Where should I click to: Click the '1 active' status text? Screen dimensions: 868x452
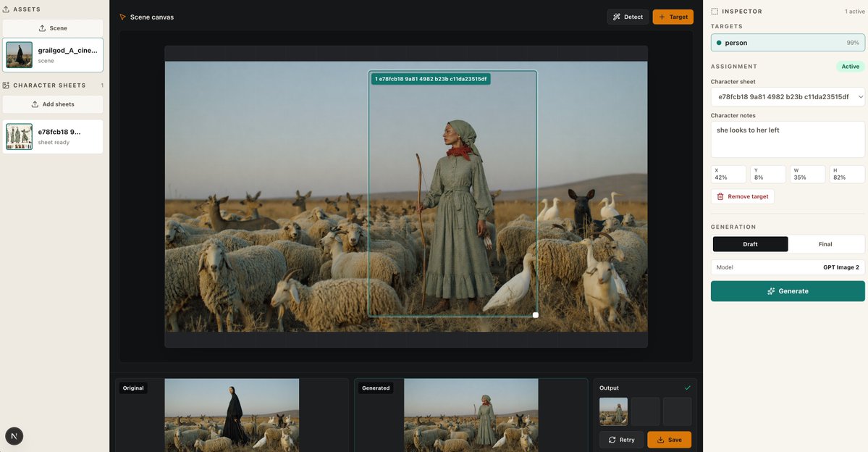click(x=854, y=11)
